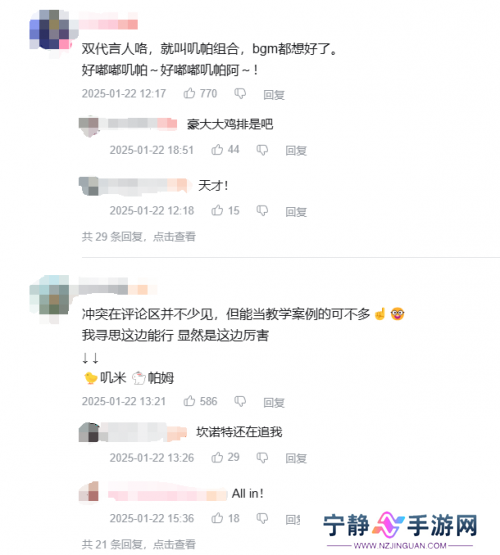Dislike the 13:21 冲突在评论区 comment

tap(240, 401)
